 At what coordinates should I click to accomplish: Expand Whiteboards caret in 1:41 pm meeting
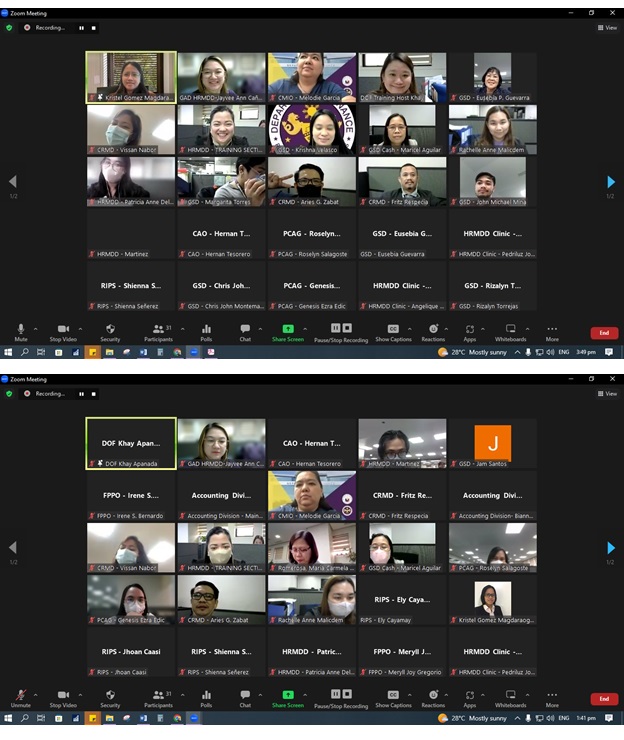[527, 695]
